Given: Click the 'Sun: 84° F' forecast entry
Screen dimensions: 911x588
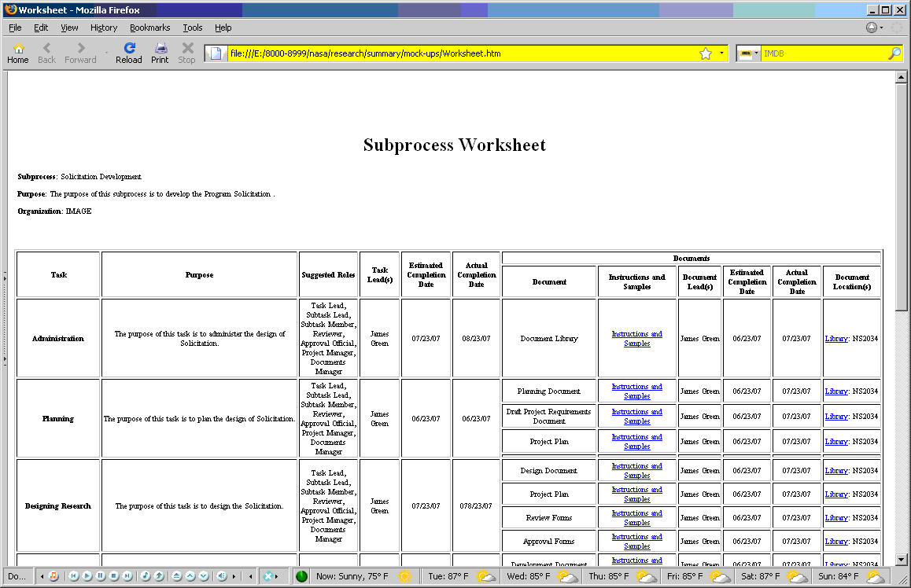Looking at the screenshot, I should pos(839,576).
